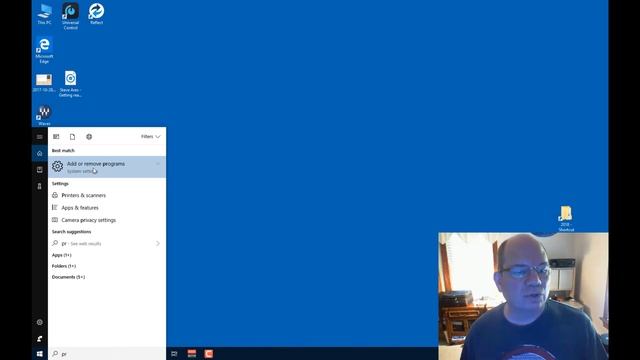640x360 pixels.
Task: Open the orange C app on taskbar
Action: 209,354
